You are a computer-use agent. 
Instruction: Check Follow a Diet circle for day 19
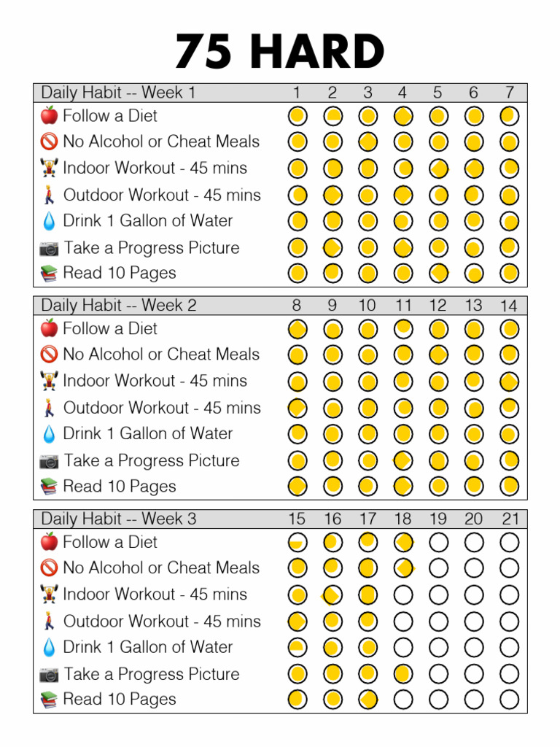point(438,542)
